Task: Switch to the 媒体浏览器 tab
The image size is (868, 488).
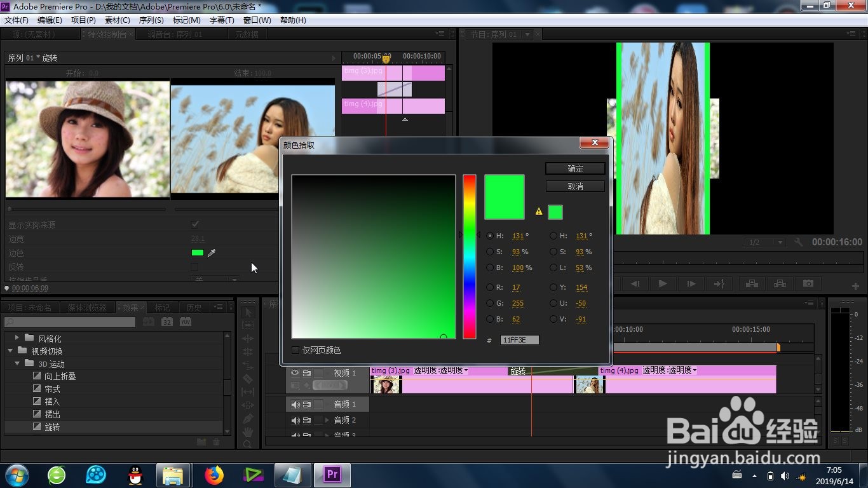Action: (87, 308)
